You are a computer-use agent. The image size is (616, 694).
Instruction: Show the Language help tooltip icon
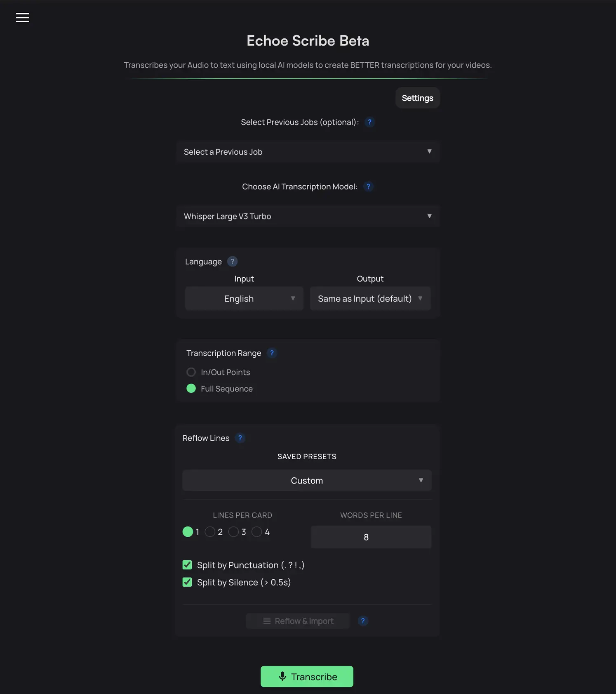232,262
